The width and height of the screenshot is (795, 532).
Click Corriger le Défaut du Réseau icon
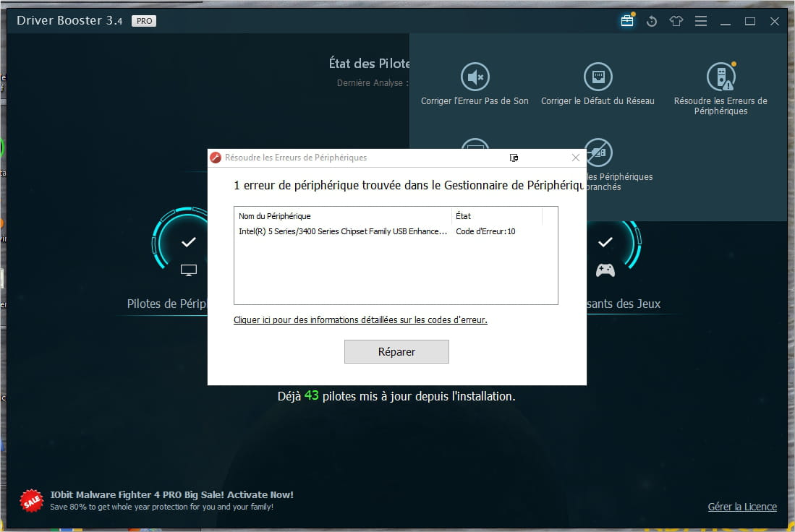point(598,77)
